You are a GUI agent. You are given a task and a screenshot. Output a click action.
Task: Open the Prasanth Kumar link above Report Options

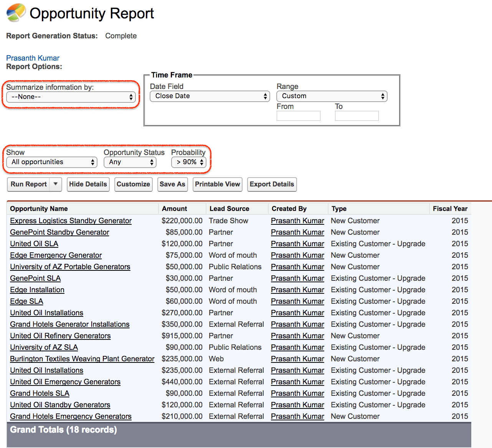[33, 58]
